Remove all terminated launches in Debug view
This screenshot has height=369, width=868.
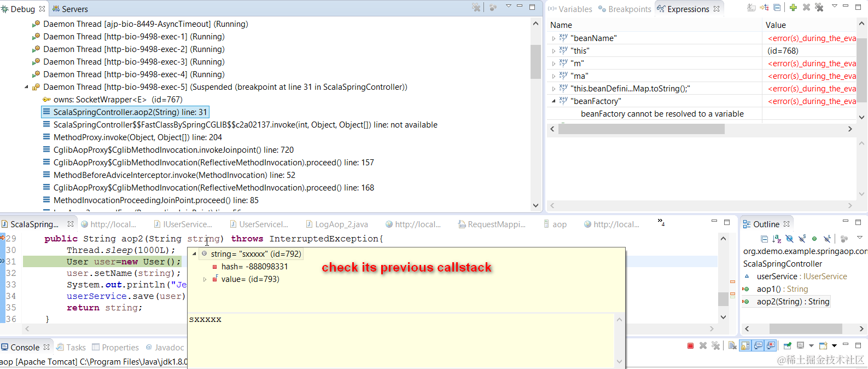[476, 7]
